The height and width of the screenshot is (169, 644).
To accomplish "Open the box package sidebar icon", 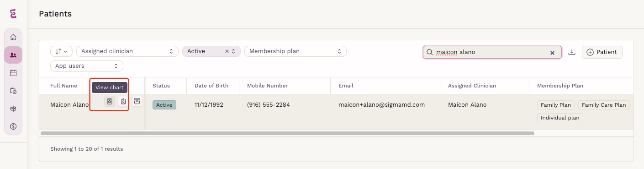I will click(13, 109).
